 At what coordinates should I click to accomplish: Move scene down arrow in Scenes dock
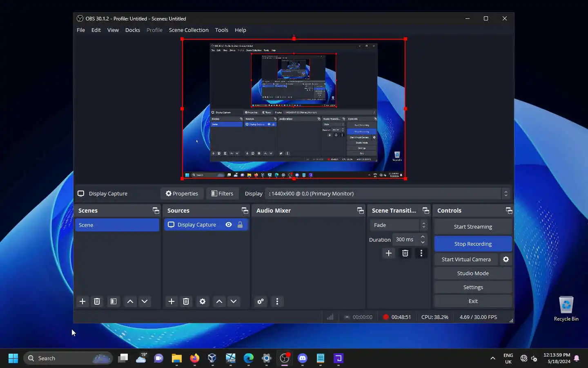pyautogui.click(x=145, y=301)
